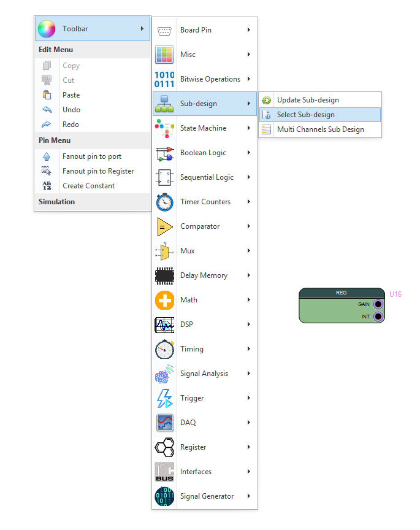Image resolution: width=420 pixels, height=530 pixels.
Task: Expand the Delay Memory submenu arrow
Action: (249, 275)
